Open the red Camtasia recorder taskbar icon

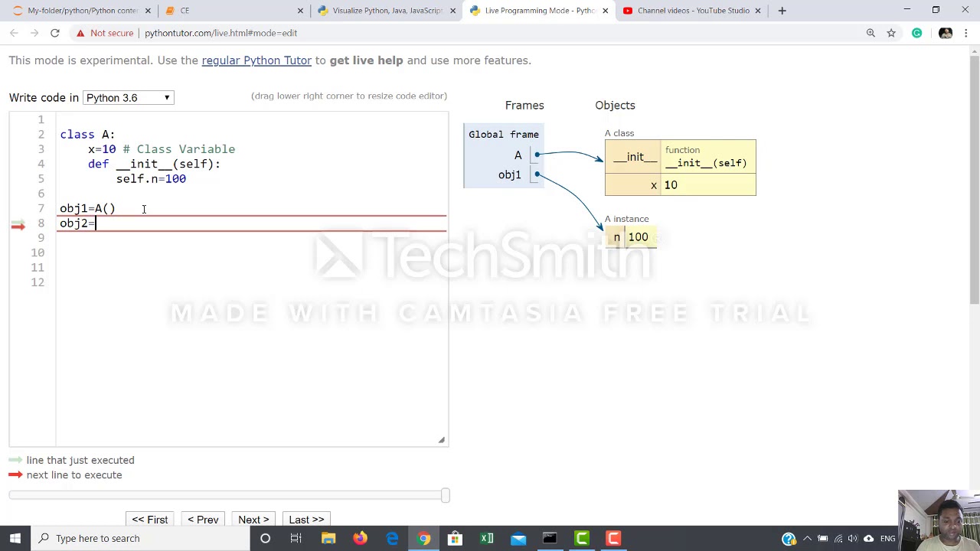tap(613, 538)
